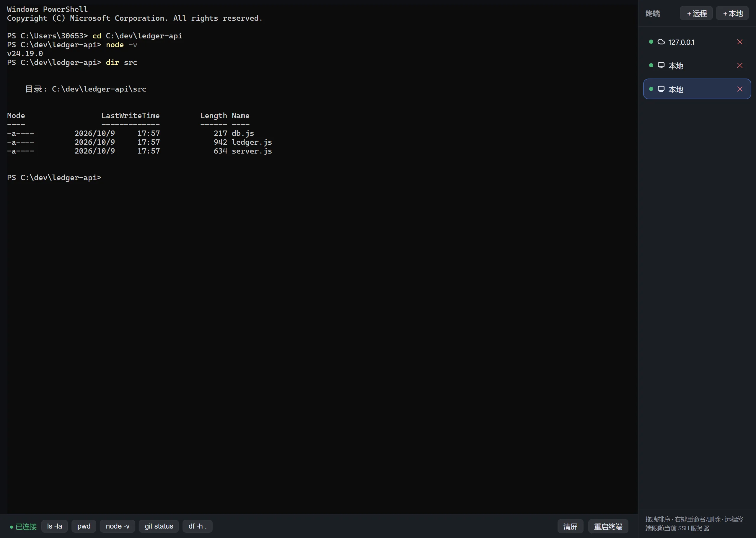
Task: Click the directory path C:\dev\ledger-api\src
Action: pyautogui.click(x=99, y=89)
